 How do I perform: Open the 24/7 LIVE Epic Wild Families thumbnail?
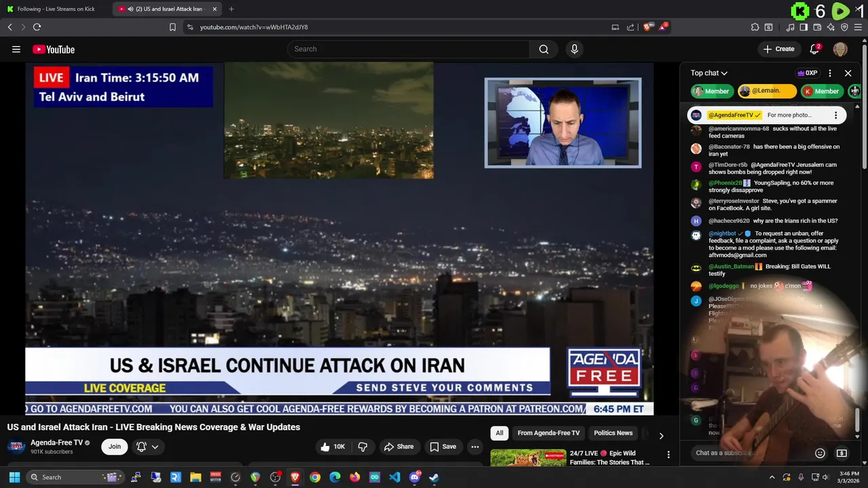(528, 458)
